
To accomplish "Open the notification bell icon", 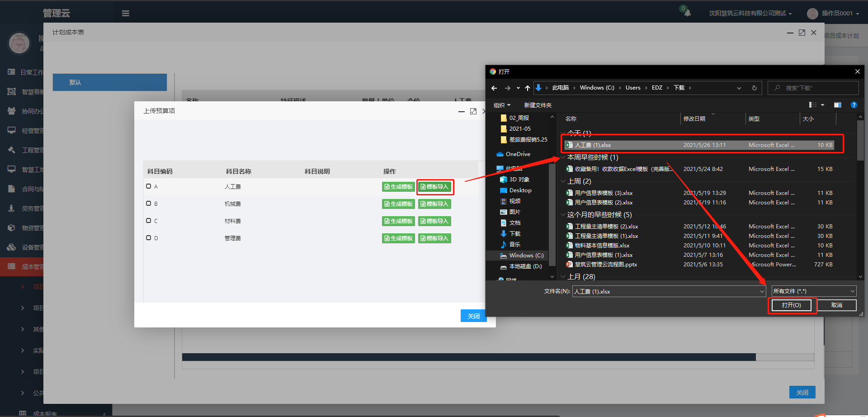I will click(687, 13).
